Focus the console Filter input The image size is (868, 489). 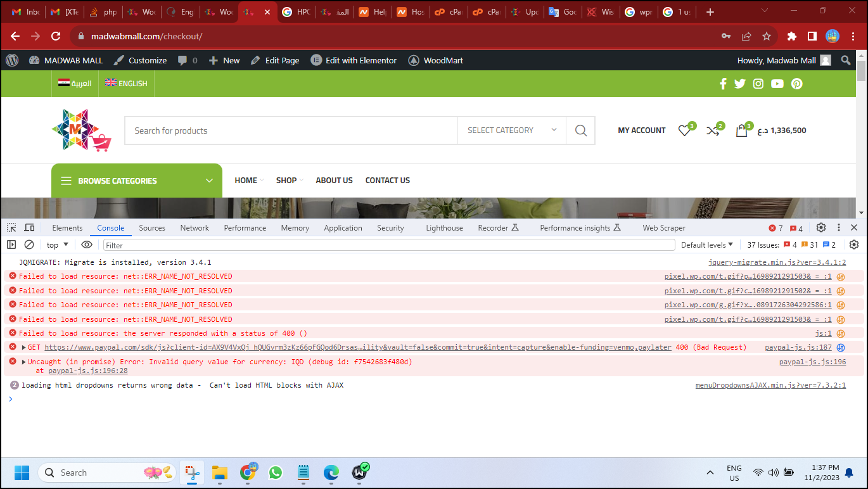click(389, 245)
